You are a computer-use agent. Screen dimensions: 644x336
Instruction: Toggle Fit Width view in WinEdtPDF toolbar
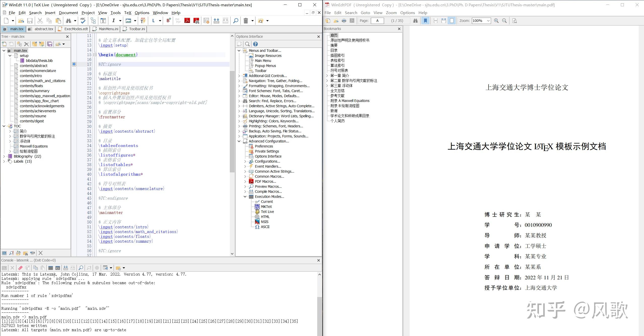(444, 21)
